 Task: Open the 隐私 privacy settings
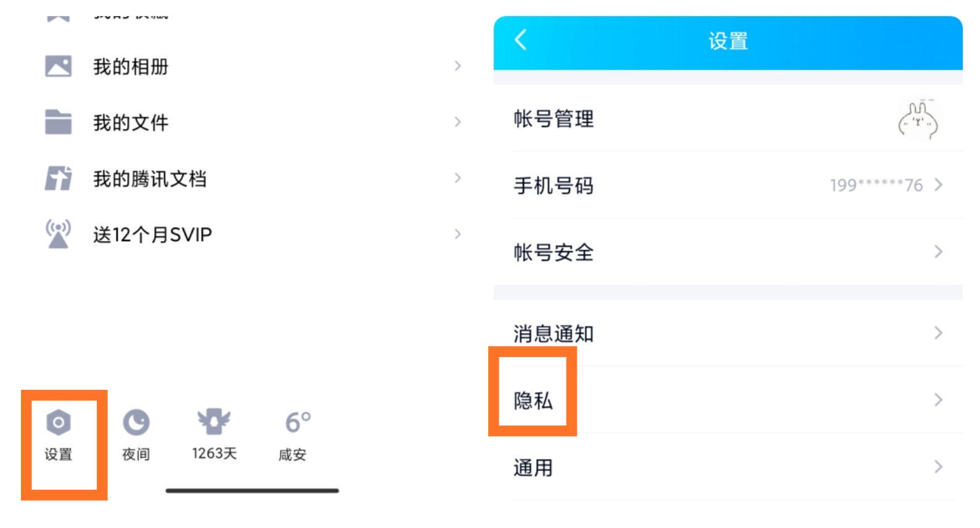(x=533, y=401)
